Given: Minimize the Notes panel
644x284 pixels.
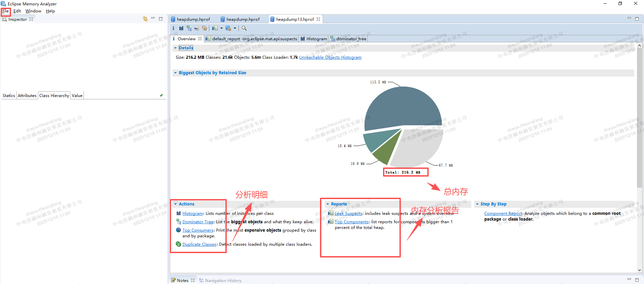Looking at the screenshot, I should pyautogui.click(x=629, y=279).
